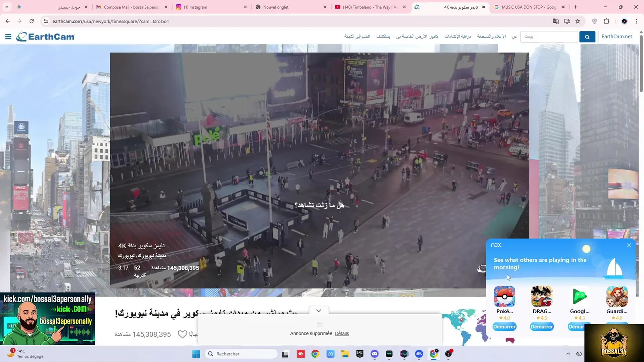
Task: Show hidden system tray icons
Action: [x=568, y=354]
